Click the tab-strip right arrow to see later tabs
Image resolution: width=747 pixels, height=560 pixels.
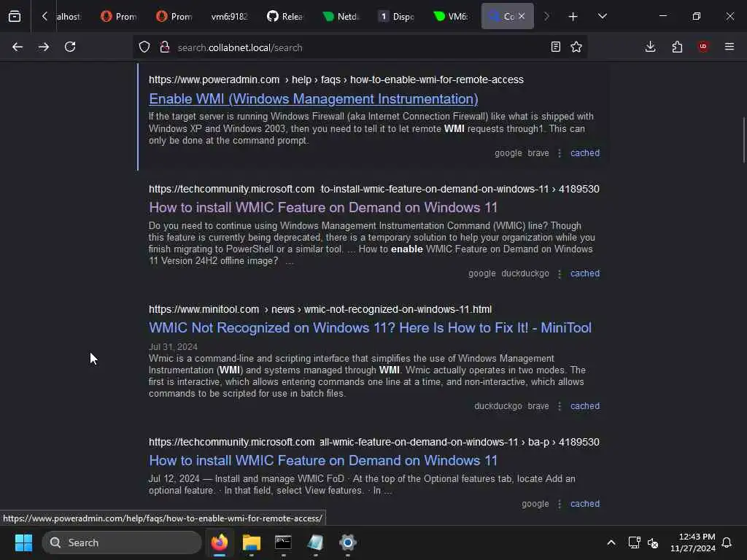coord(546,17)
